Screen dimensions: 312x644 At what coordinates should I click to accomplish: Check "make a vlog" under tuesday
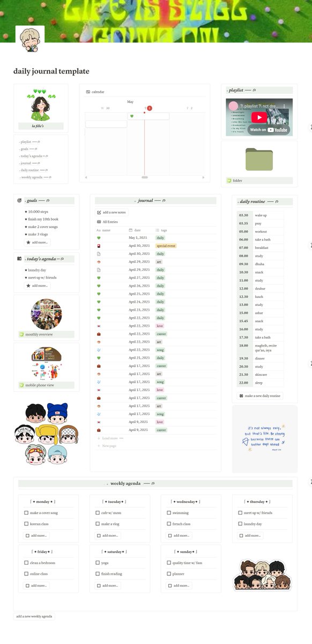click(x=98, y=524)
